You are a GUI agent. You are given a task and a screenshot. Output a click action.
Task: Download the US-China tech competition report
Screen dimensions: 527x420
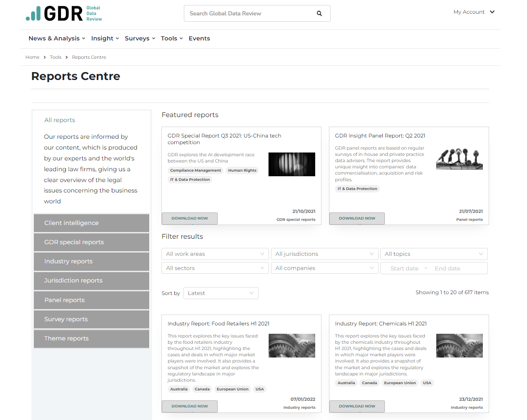click(x=190, y=218)
